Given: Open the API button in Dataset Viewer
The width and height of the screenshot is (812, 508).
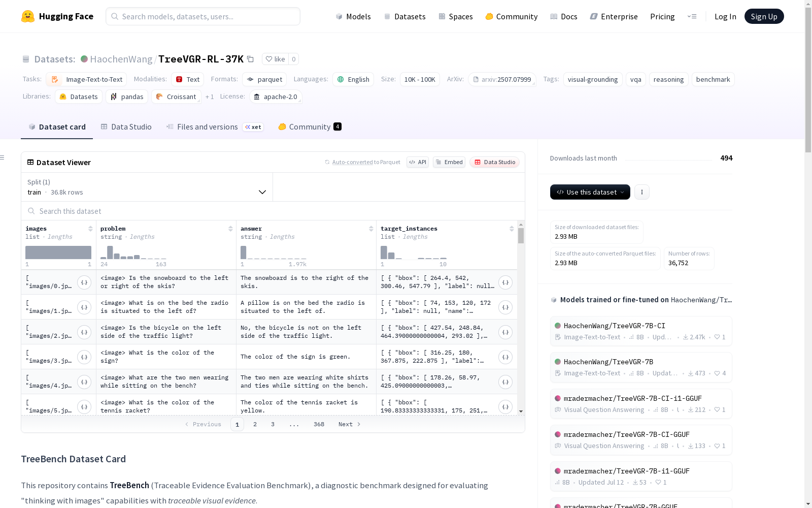Looking at the screenshot, I should tap(418, 162).
